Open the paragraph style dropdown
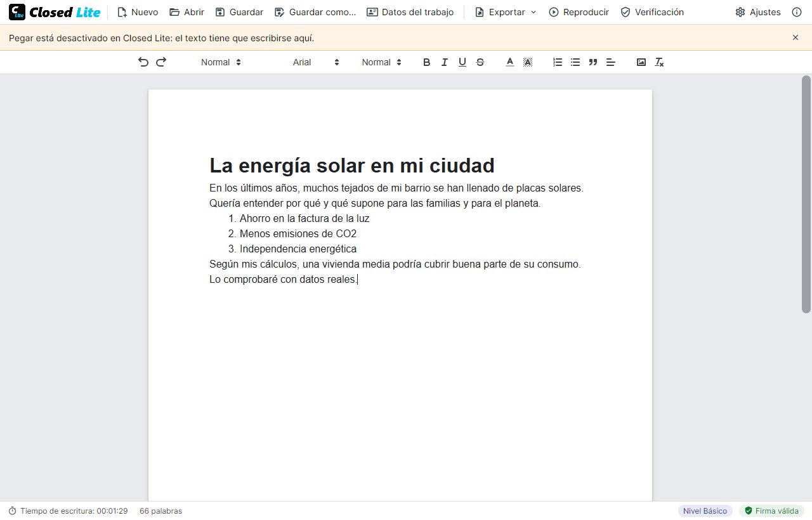This screenshot has width=812, height=520. [x=221, y=62]
